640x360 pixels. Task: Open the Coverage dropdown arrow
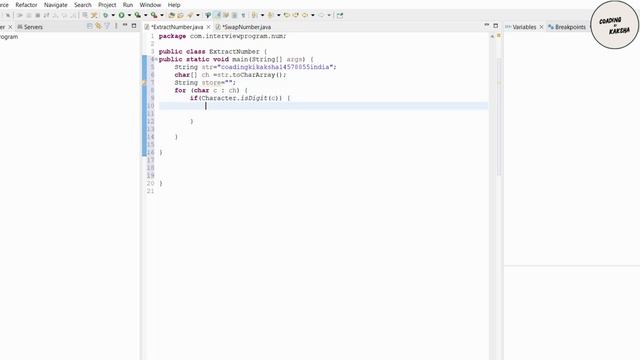pyautogui.click(x=146, y=15)
